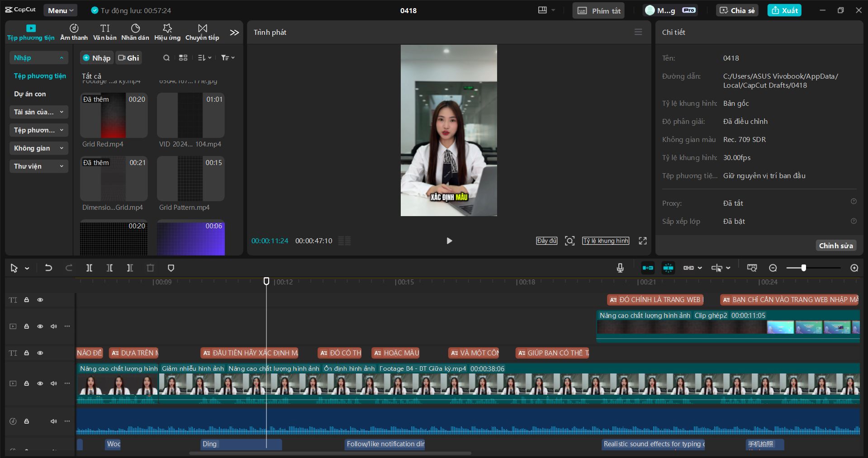Hide the Clip ghép2 video track

click(40, 326)
